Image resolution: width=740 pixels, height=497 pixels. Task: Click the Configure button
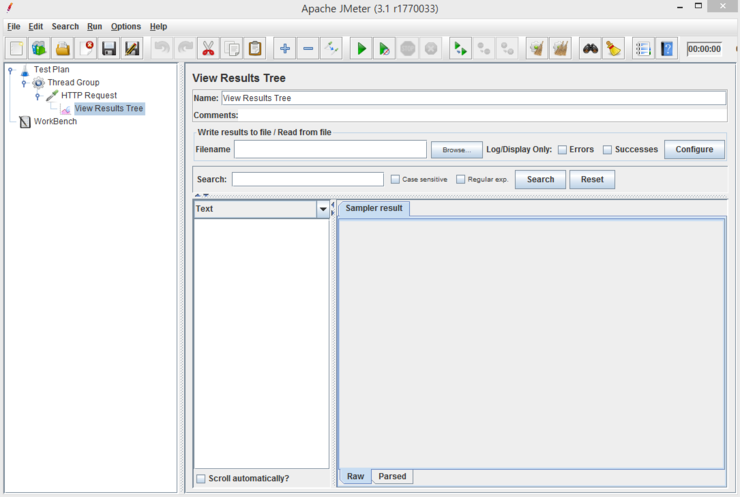[x=694, y=149]
